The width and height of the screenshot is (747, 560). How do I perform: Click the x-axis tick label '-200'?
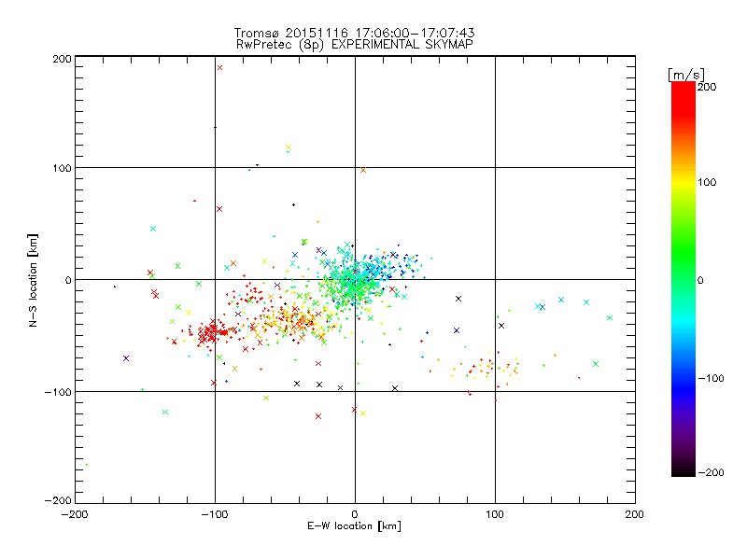pos(75,515)
